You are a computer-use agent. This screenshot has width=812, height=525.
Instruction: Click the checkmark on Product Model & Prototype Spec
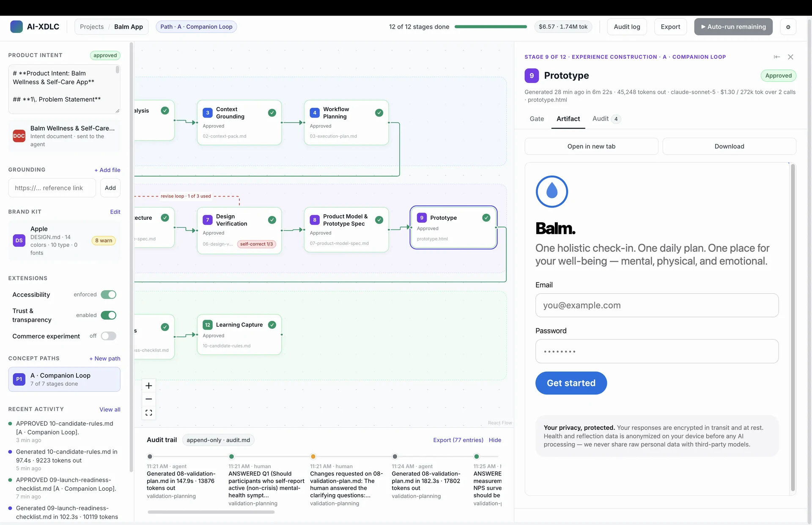pos(379,220)
